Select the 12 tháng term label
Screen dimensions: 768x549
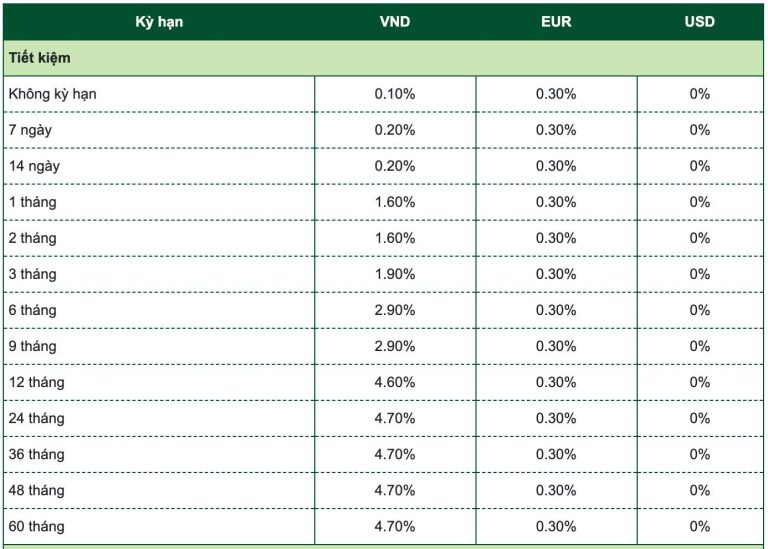pos(37,382)
